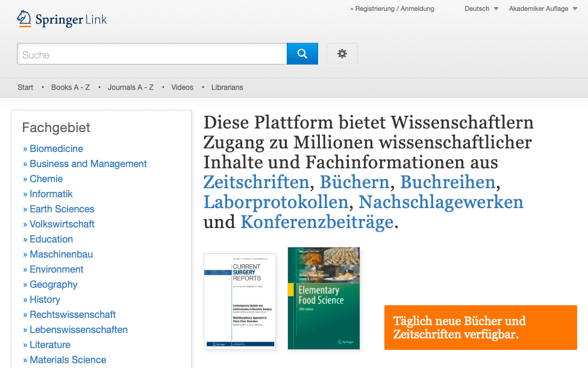Follow the Nachschlagewerken link
Screen dimensions: 588x368
tap(441, 202)
